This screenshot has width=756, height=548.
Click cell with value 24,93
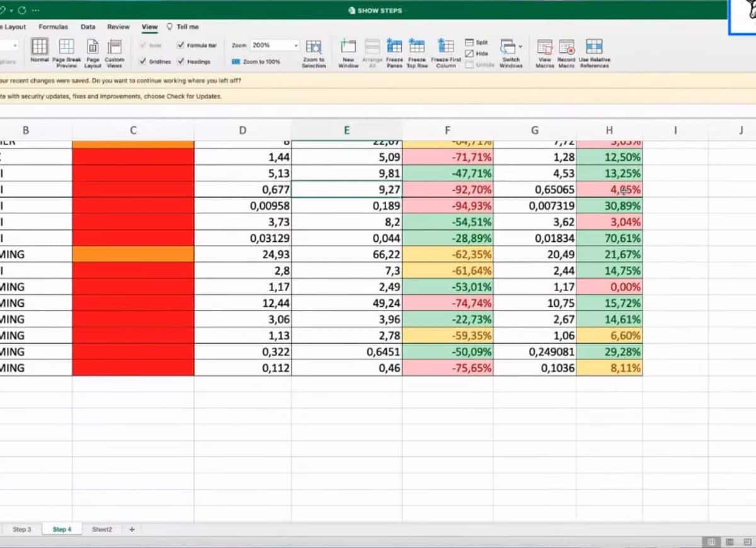coord(243,254)
